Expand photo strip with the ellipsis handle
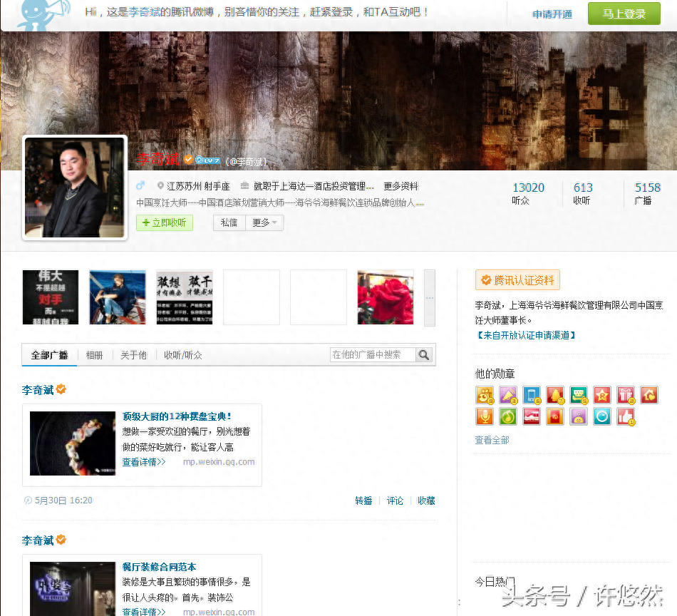This screenshot has width=677, height=616. (x=429, y=297)
